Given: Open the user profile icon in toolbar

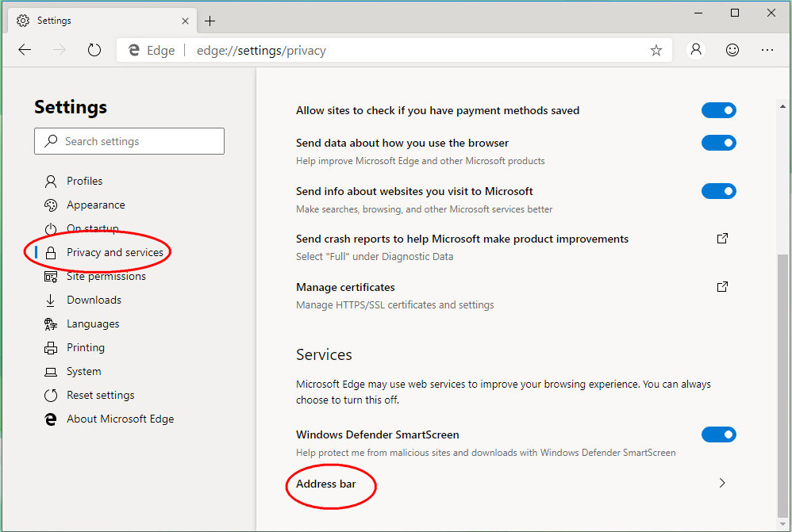Looking at the screenshot, I should coord(695,50).
